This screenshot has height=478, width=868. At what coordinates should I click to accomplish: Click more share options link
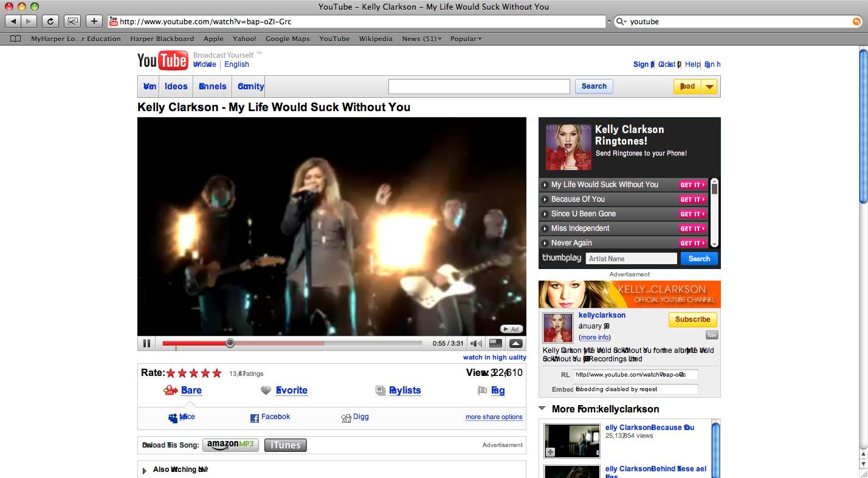494,417
